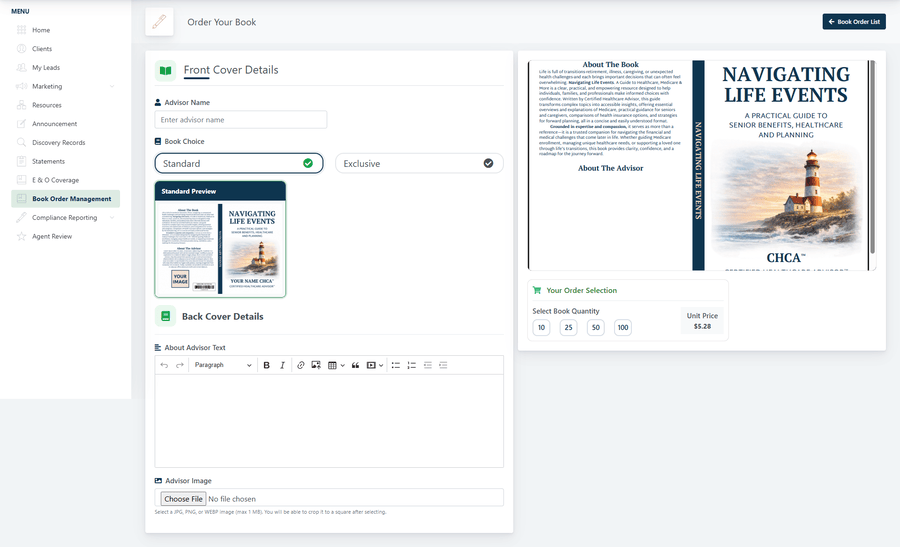
Task: Click the Compliance Reporting icon
Action: point(21,218)
